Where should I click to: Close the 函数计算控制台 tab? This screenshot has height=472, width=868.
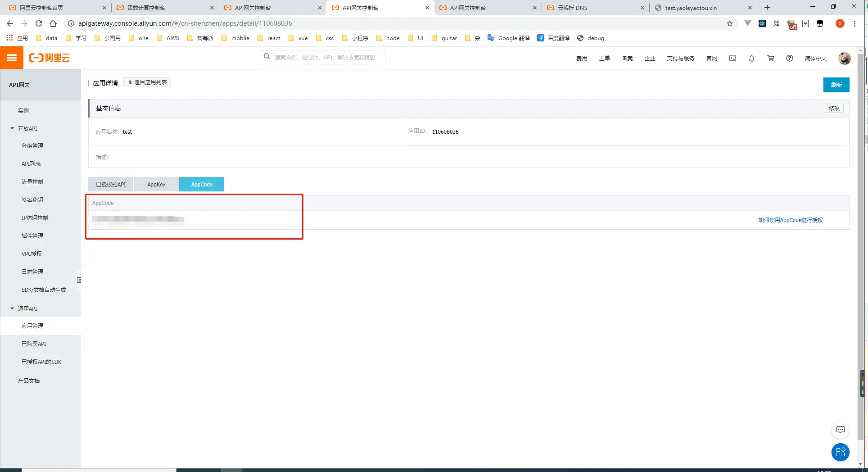[212, 8]
